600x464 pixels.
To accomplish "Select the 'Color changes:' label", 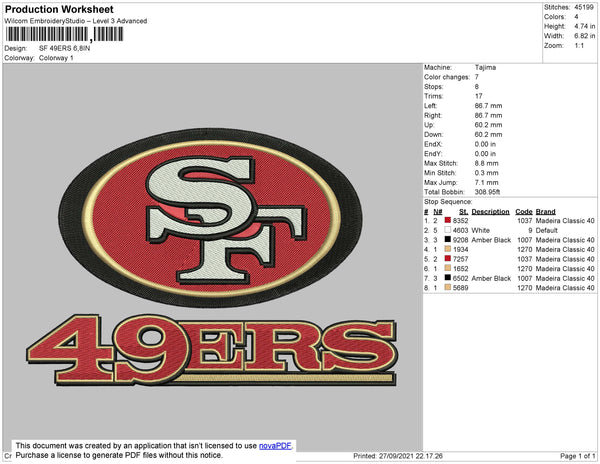I will (447, 77).
